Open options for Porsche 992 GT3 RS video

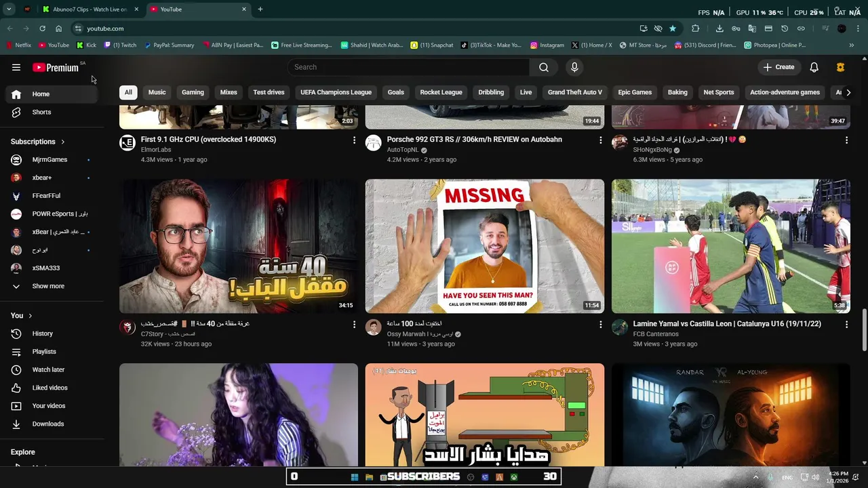(x=600, y=140)
